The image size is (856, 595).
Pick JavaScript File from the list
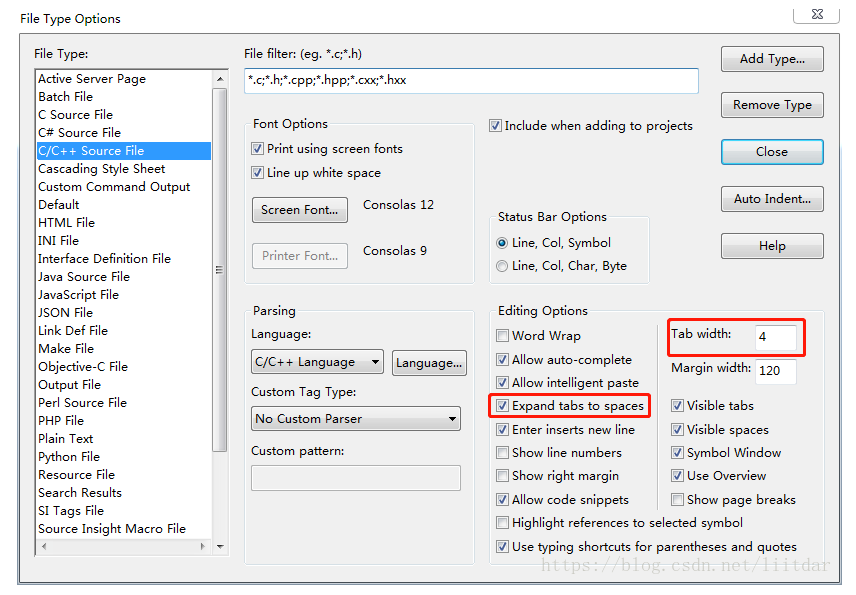(x=78, y=295)
